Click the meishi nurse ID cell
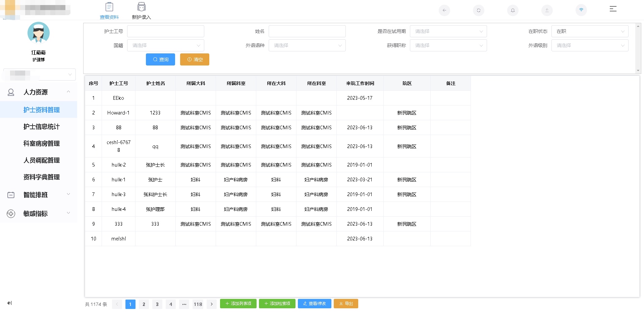The image size is (644, 314). tap(119, 239)
